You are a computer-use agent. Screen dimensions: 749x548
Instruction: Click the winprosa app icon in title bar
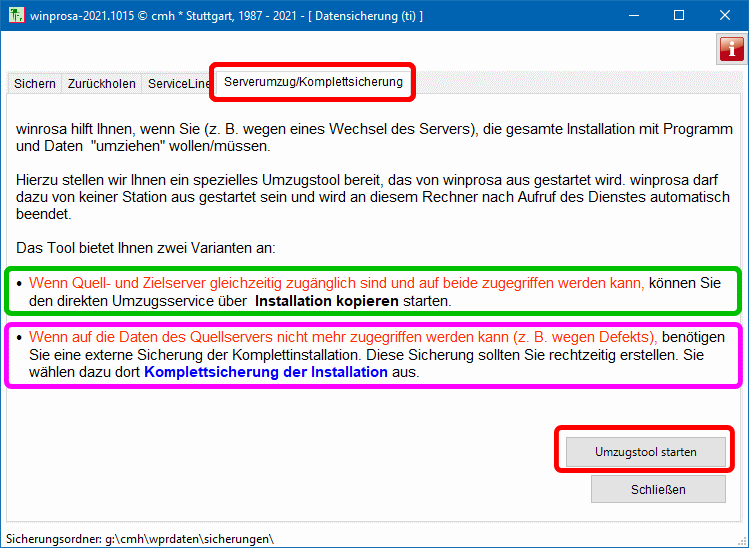pyautogui.click(x=16, y=16)
